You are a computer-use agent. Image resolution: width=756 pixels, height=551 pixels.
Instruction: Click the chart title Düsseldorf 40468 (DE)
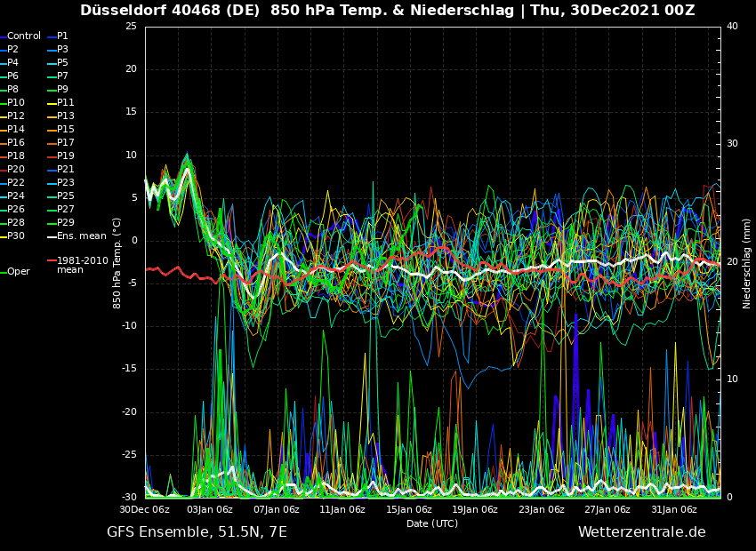[x=172, y=11]
